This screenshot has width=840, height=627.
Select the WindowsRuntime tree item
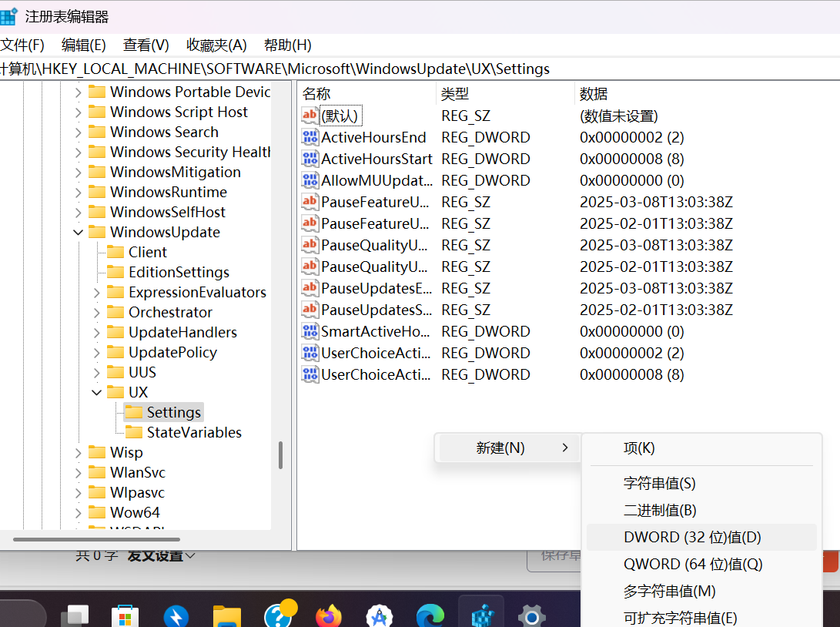click(168, 192)
